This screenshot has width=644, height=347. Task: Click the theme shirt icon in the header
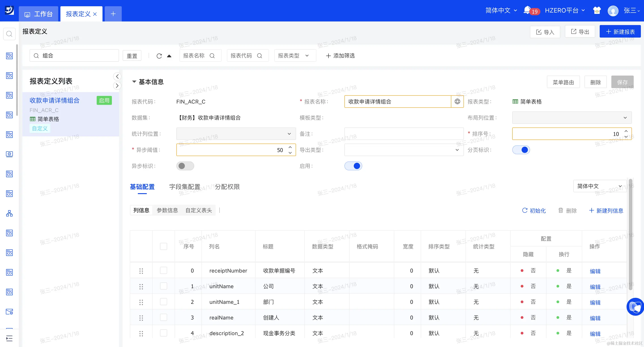597,11
